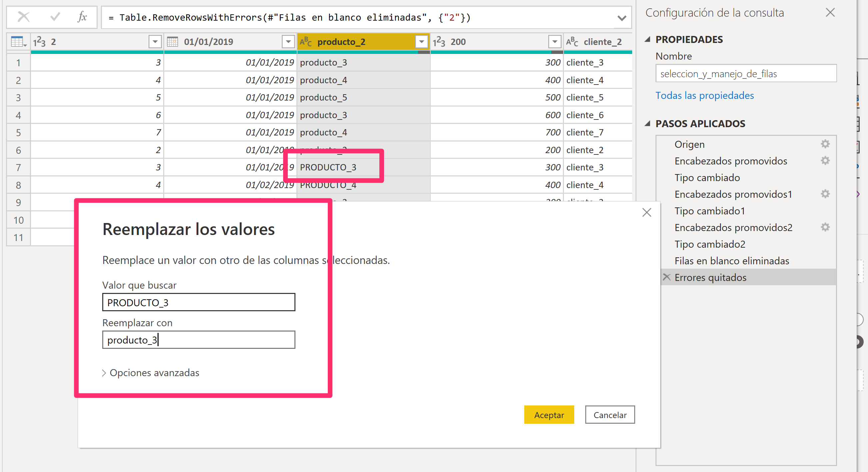Select the cliente_7 cell in row 5
Viewport: 868px width, 472px height.
tap(598, 132)
